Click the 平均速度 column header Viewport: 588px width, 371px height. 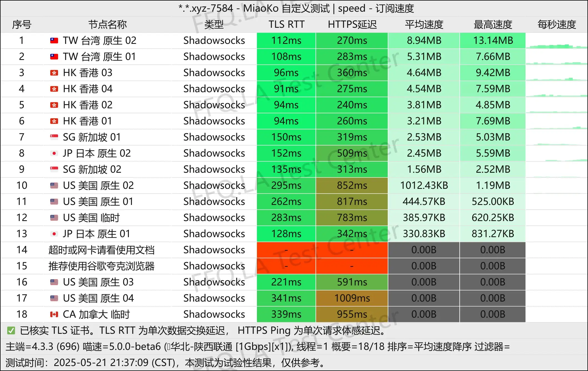(424, 24)
